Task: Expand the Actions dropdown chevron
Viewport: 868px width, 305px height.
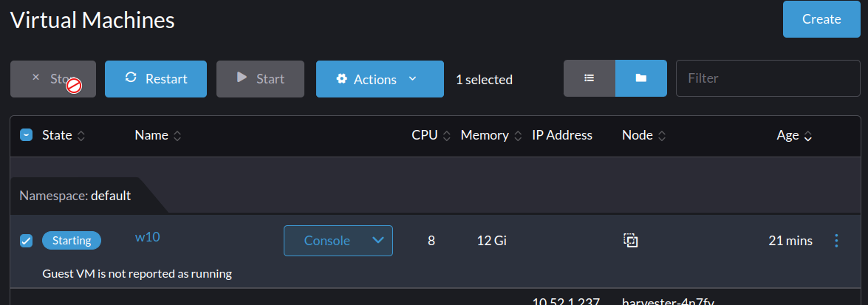Action: point(412,78)
